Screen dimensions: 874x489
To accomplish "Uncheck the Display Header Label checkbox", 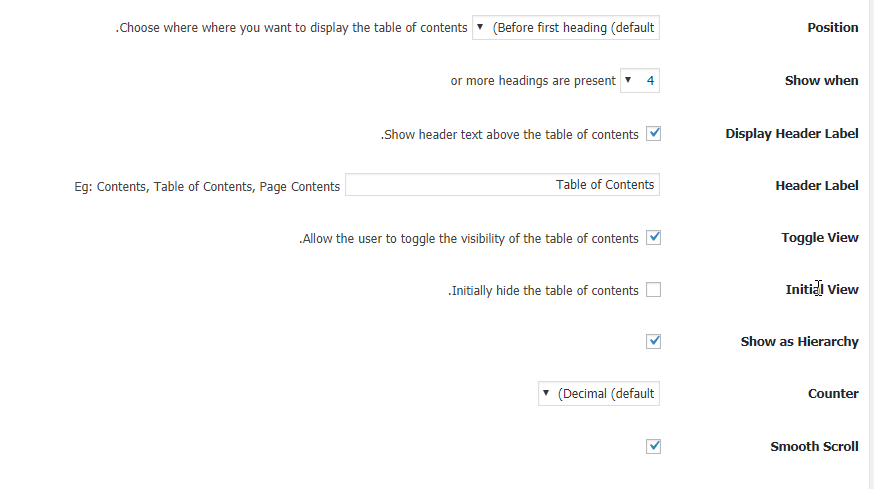I will pos(653,133).
